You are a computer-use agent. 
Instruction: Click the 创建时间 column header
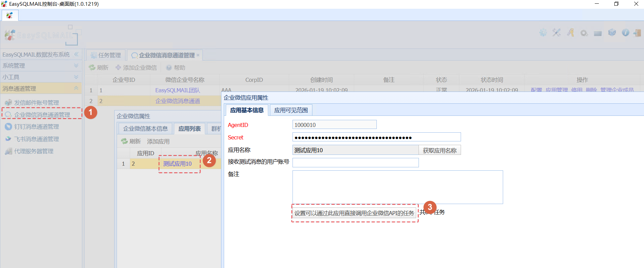321,80
